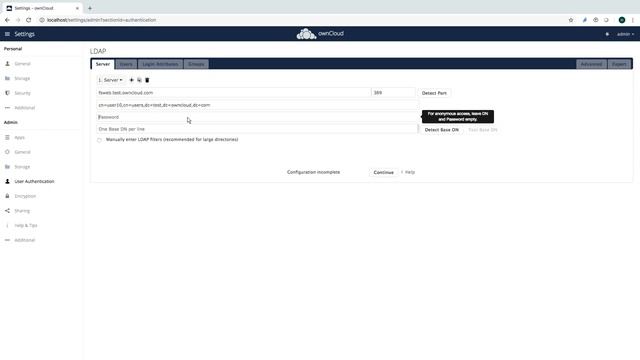
Task: Open Personal Security settings section
Action: point(22,93)
